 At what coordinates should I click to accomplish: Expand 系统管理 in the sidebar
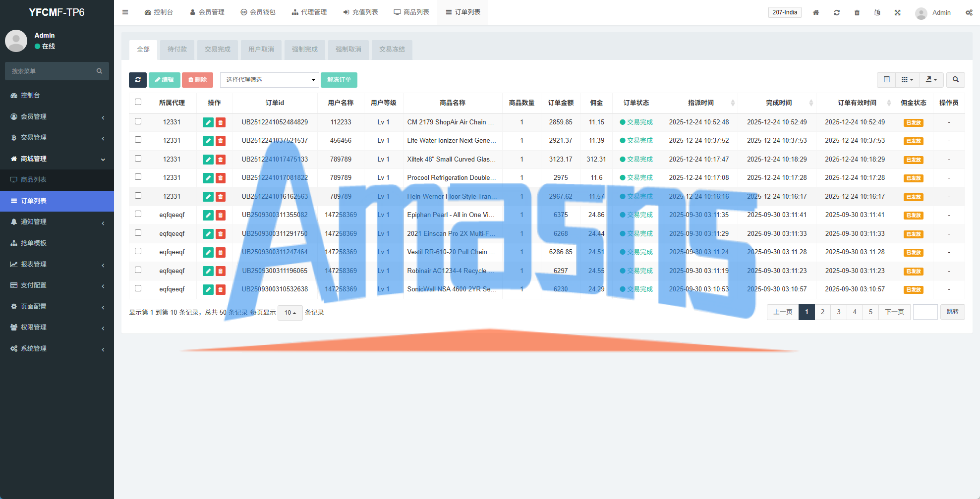coord(57,349)
